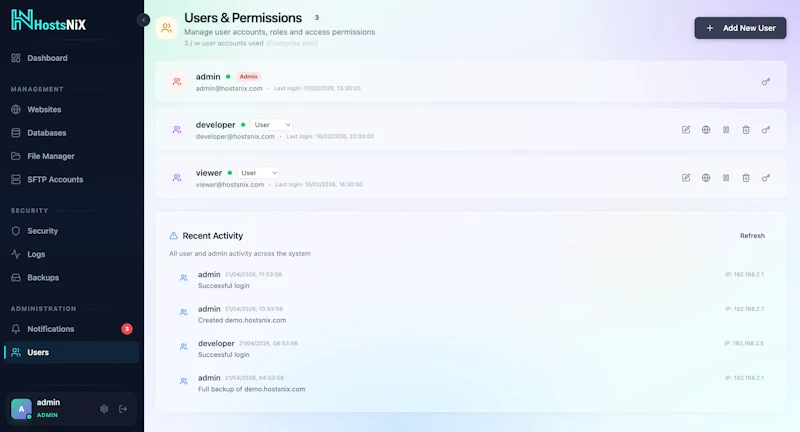Viewport: 800px width, 432px height.
Task: Click the developer user avatar icon in list
Action: tap(177, 130)
